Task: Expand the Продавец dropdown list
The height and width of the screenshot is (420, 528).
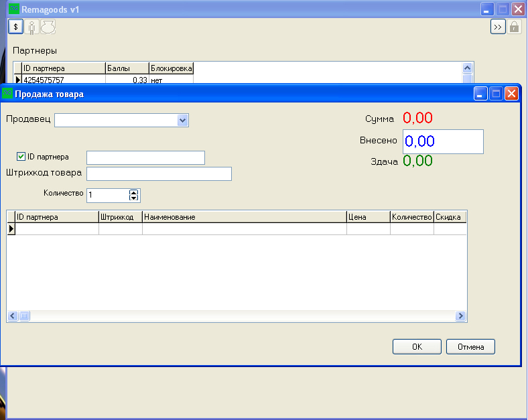Action: point(182,120)
